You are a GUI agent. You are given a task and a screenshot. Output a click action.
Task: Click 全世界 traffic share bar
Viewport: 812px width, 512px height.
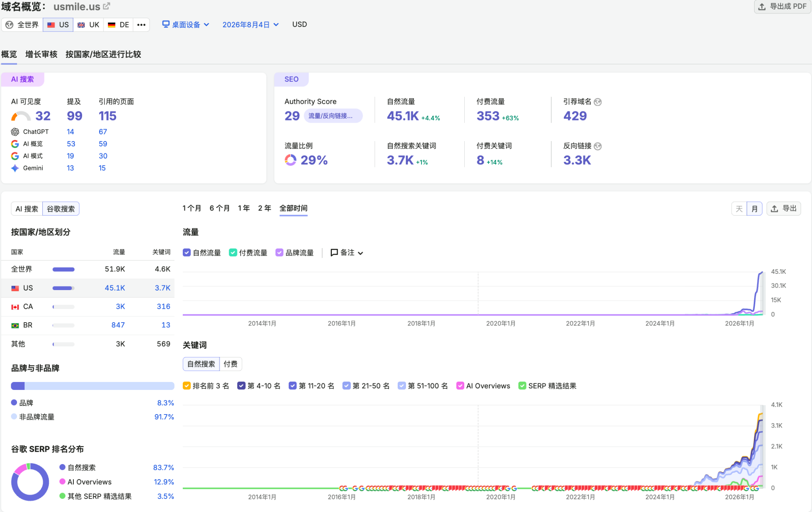63,269
